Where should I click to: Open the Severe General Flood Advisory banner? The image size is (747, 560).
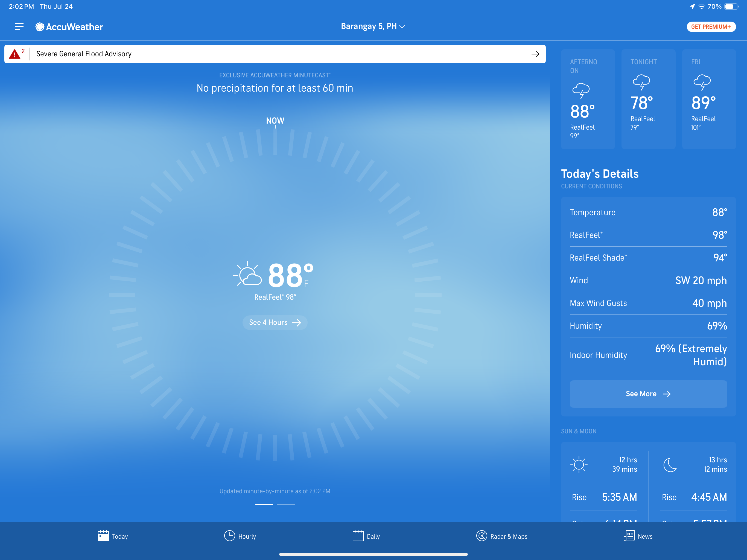tap(275, 54)
